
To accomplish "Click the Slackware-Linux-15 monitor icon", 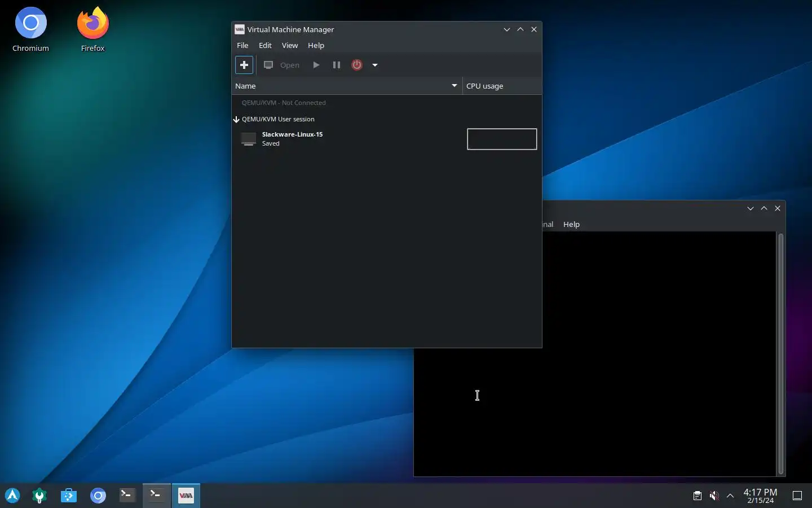I will point(249,139).
